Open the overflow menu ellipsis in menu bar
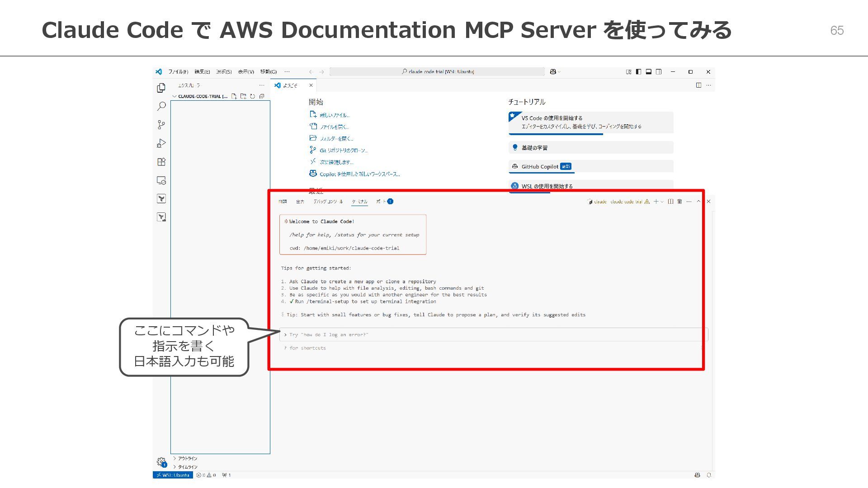The height and width of the screenshot is (488, 868). coord(287,72)
